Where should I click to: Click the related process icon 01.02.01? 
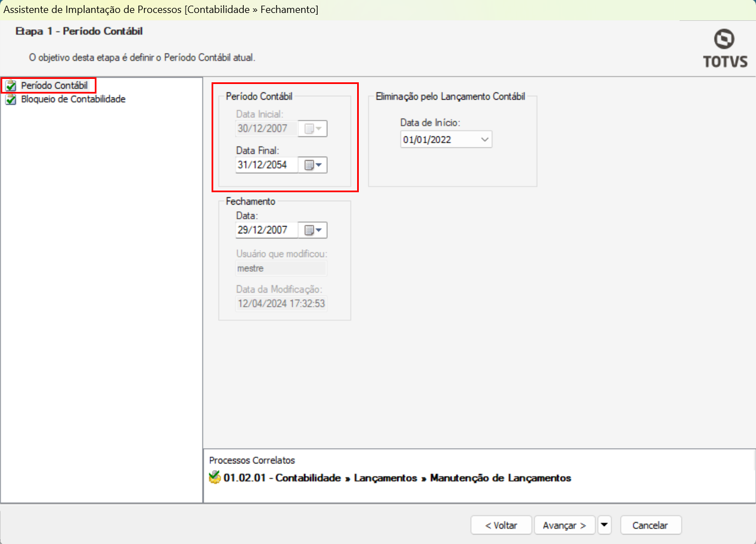(x=214, y=477)
